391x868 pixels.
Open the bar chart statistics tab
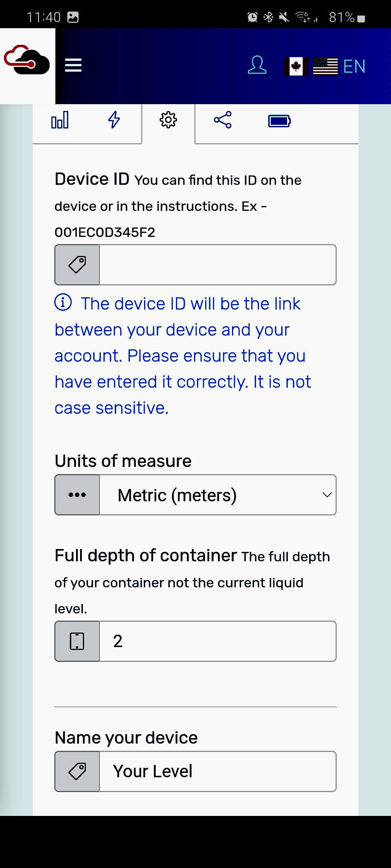coord(60,120)
